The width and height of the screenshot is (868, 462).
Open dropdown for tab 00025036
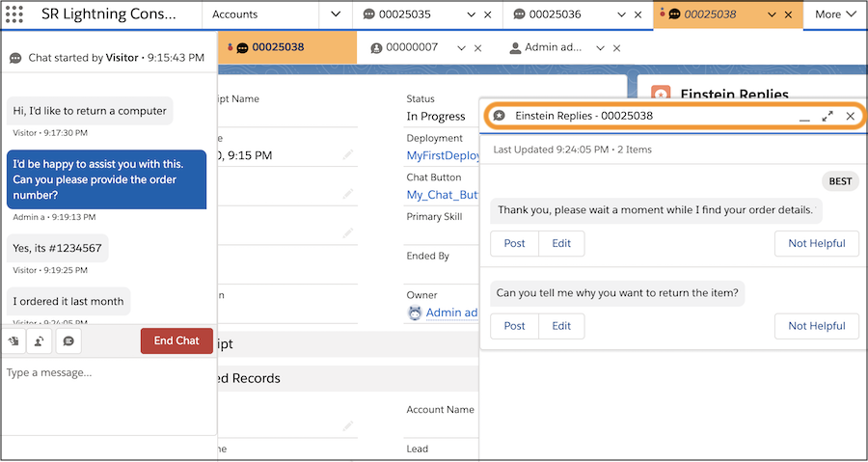(x=622, y=14)
